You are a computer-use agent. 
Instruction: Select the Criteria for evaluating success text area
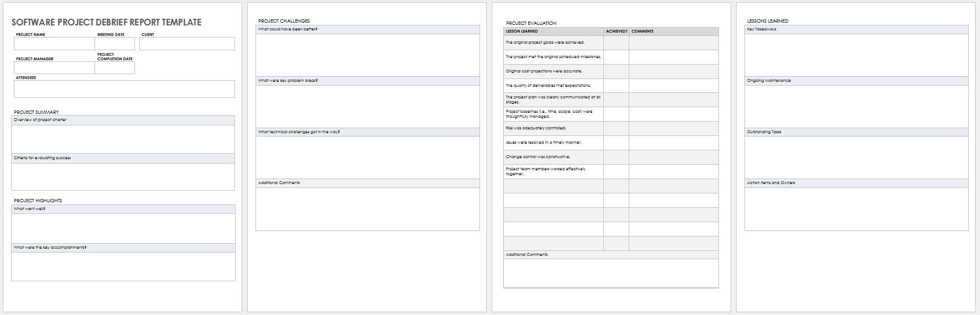click(x=123, y=176)
